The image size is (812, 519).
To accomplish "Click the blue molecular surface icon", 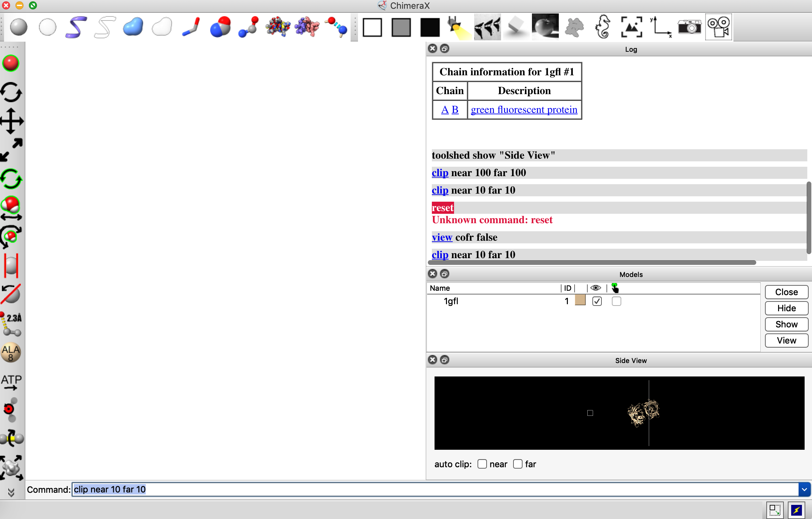I will pyautogui.click(x=133, y=27).
